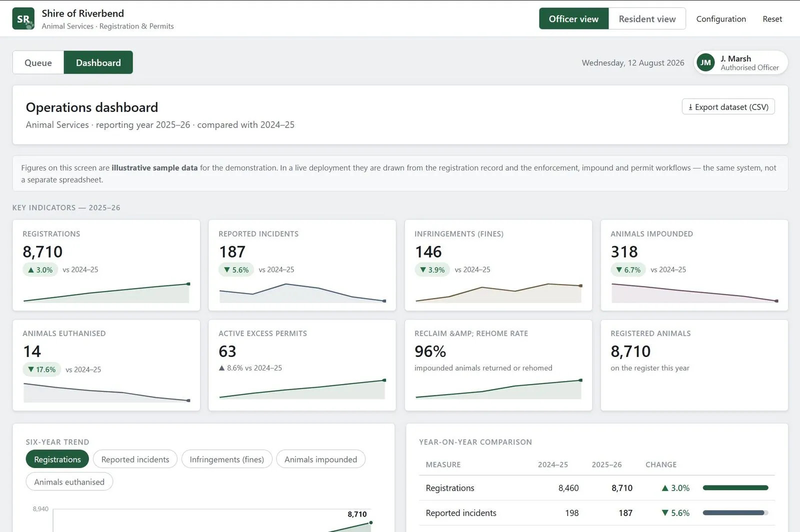Click the Reported Incidents 187 card
The width and height of the screenshot is (800, 532).
coord(302,265)
